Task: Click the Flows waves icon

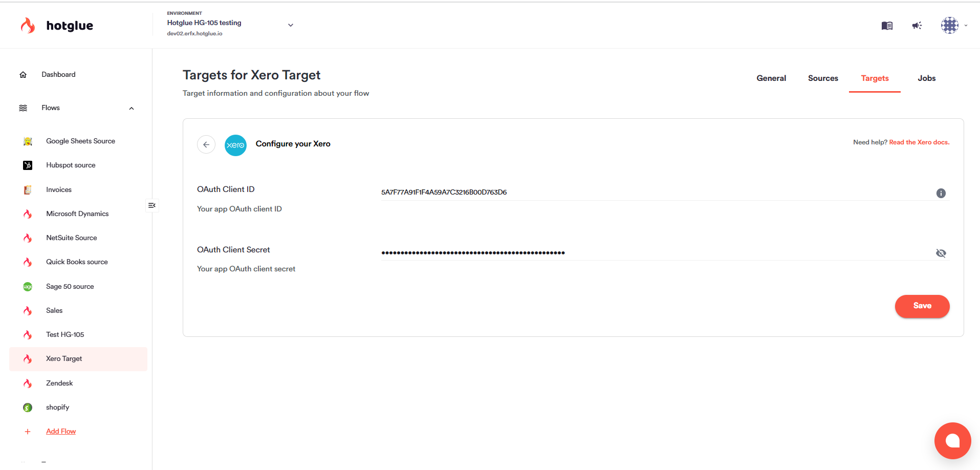Action: coord(23,108)
